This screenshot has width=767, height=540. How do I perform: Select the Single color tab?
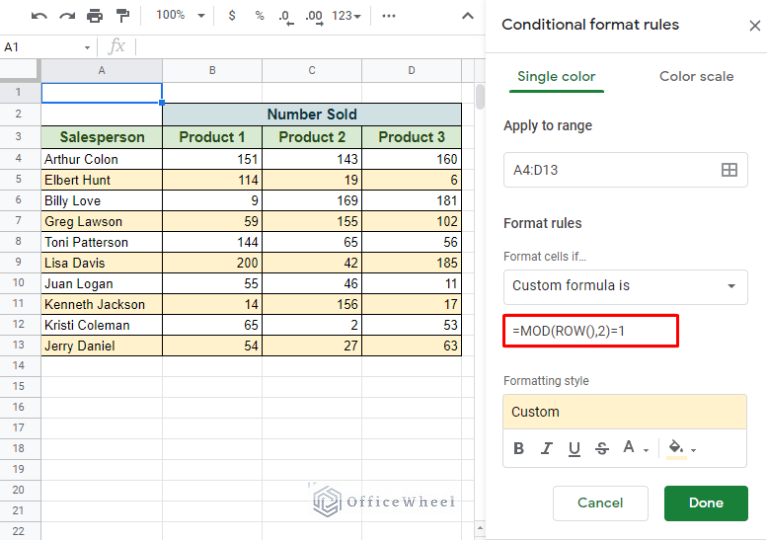coord(556,76)
